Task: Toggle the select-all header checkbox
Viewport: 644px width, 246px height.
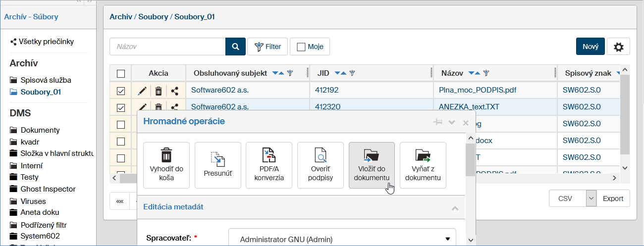Action: (x=121, y=74)
